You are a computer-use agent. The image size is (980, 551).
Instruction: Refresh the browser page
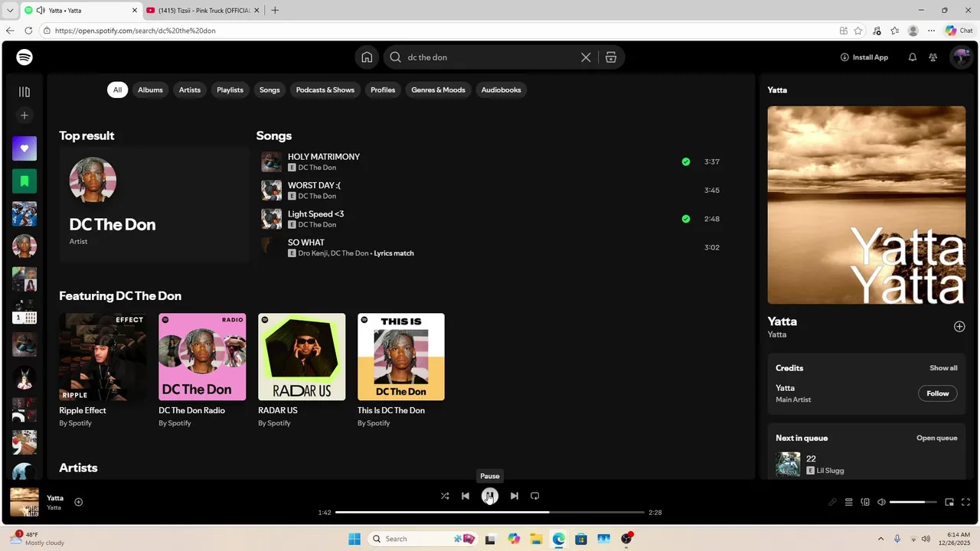(x=28, y=31)
